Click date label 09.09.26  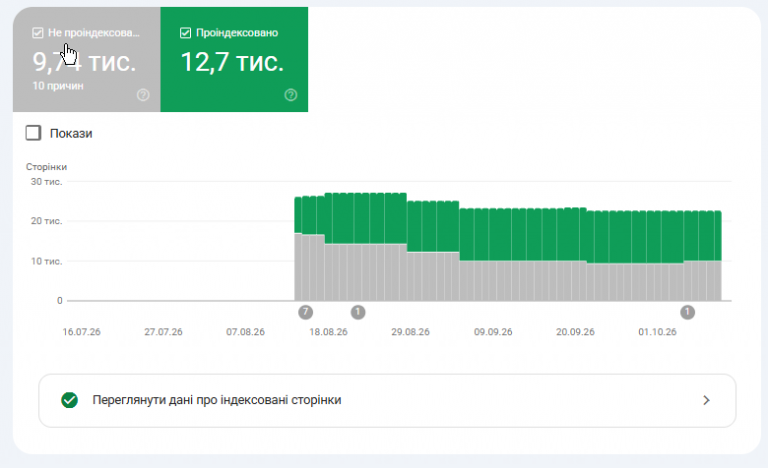pos(493,332)
